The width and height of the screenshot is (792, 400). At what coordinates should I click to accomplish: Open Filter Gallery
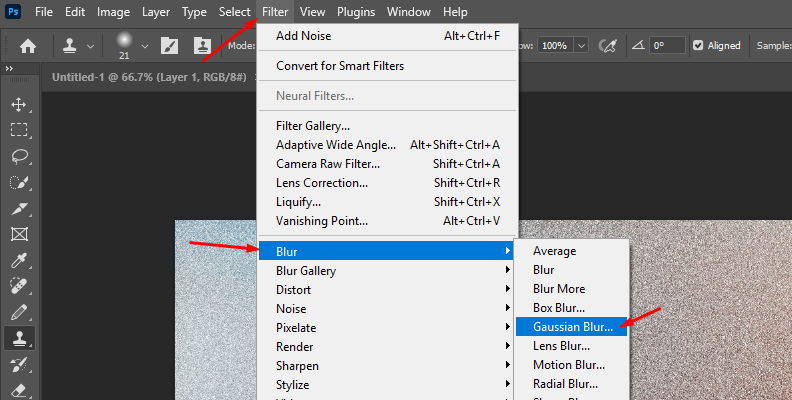tap(388, 126)
